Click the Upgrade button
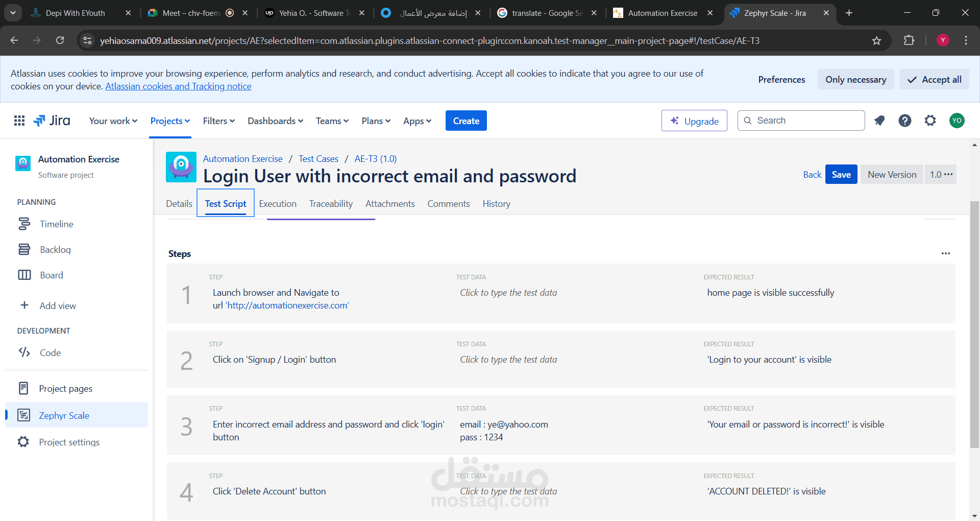The image size is (980, 521). 694,121
